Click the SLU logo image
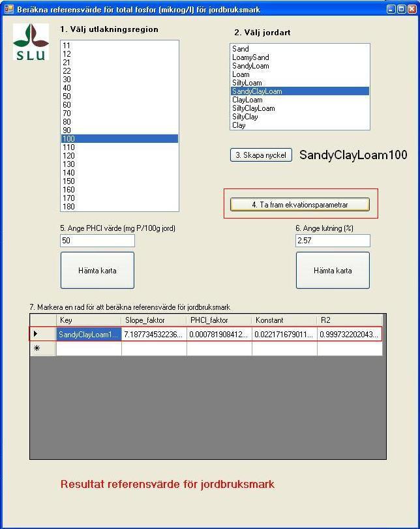The image size is (420, 529). [x=31, y=42]
